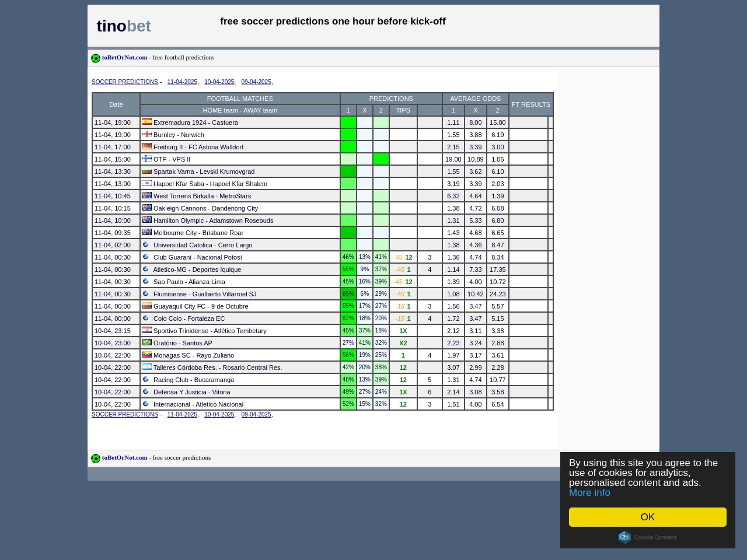Open top toBetOrNot.com link
The image size is (747, 560).
click(x=125, y=58)
